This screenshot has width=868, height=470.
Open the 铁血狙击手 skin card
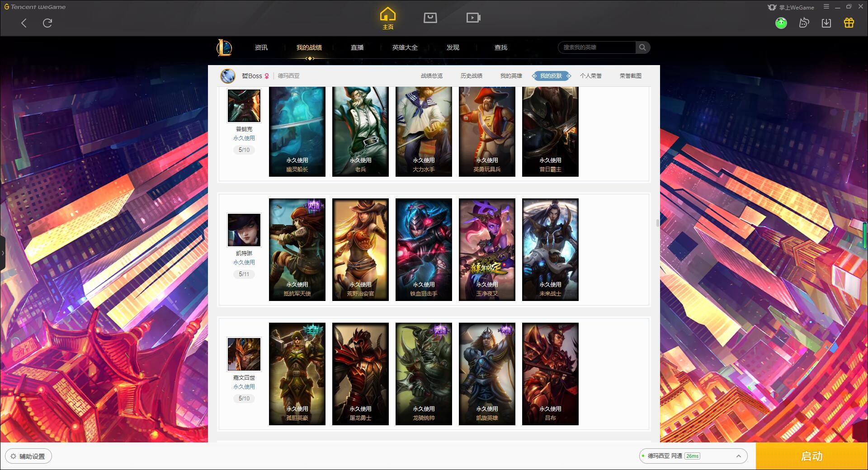[x=424, y=250]
